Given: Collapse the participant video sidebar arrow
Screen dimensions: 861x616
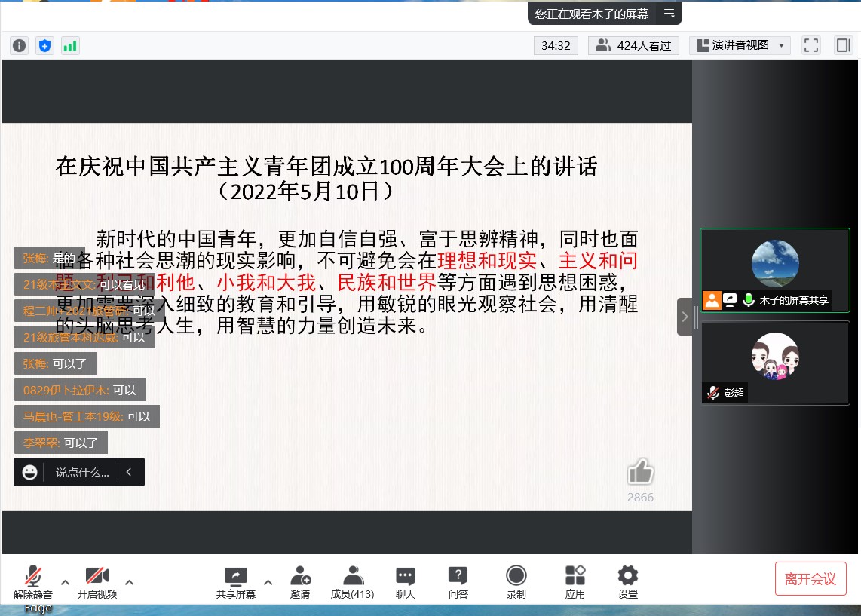Looking at the screenshot, I should tap(685, 317).
